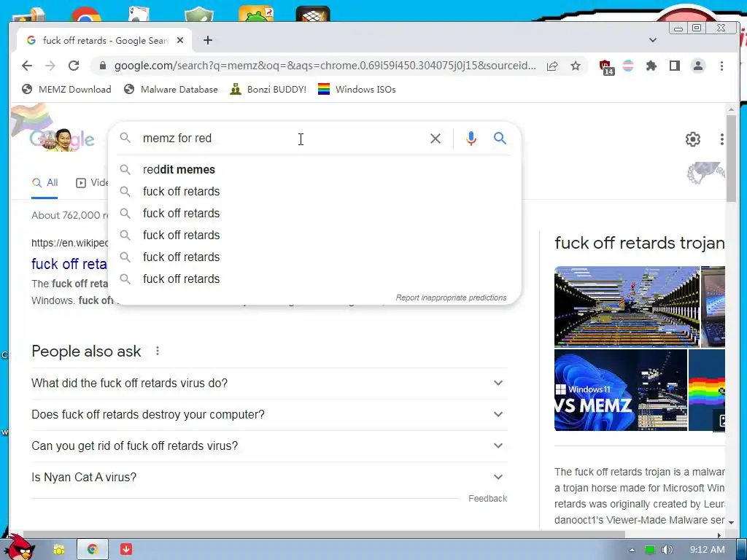Click the address bar URL
Screen dimensions: 747x560
(x=325, y=66)
